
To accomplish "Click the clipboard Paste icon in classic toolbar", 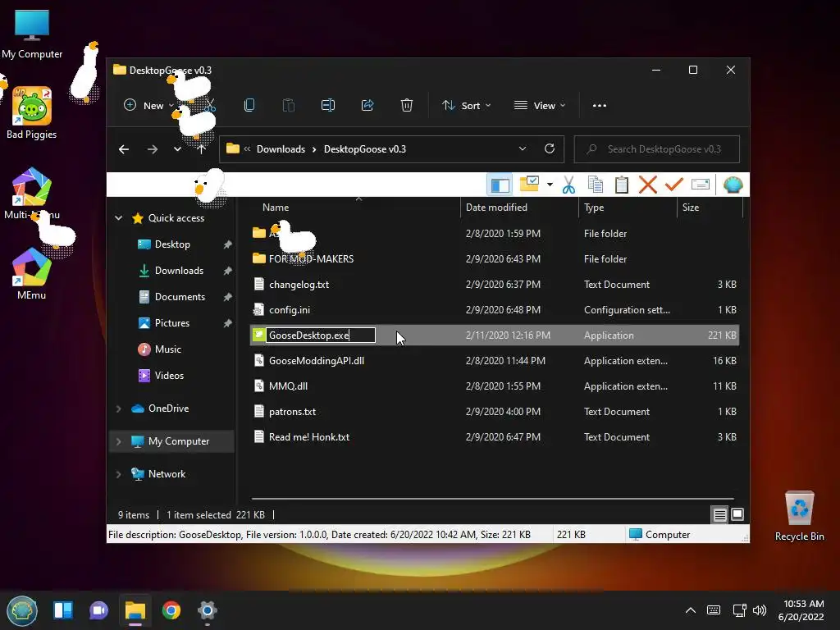I will 622,185.
